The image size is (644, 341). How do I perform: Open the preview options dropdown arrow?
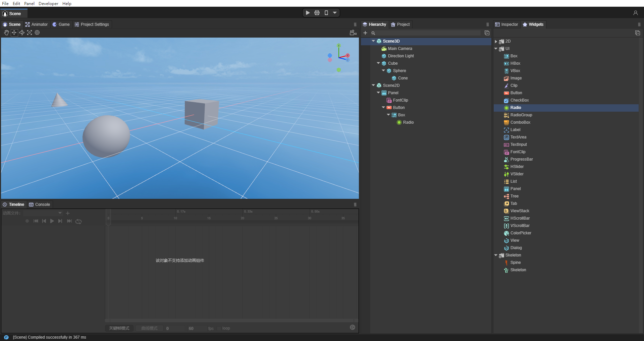click(x=335, y=13)
